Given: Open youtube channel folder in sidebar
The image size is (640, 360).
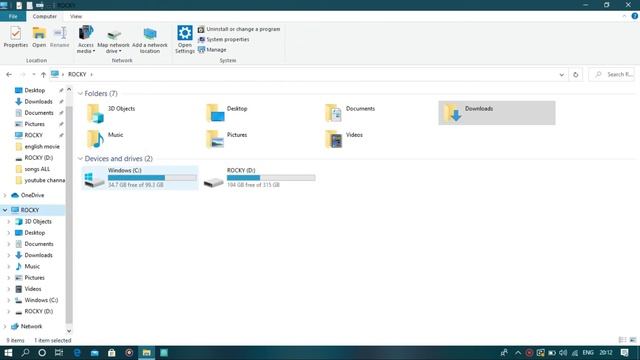Looking at the screenshot, I should [x=39, y=180].
